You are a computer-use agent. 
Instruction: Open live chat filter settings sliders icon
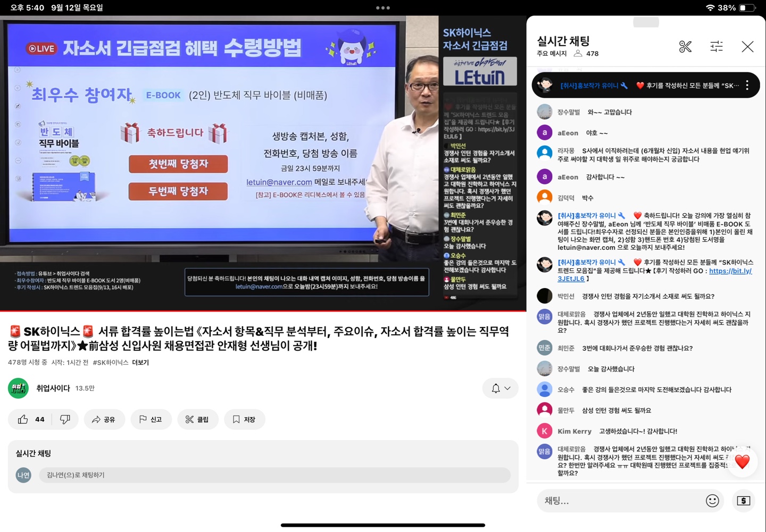pyautogui.click(x=717, y=47)
